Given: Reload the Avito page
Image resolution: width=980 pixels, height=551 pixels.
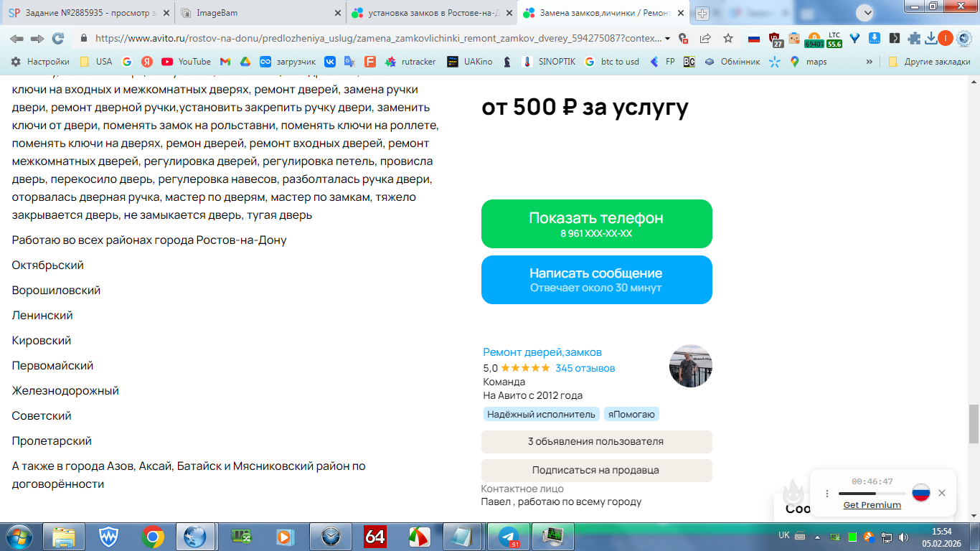Looking at the screenshot, I should point(58,39).
